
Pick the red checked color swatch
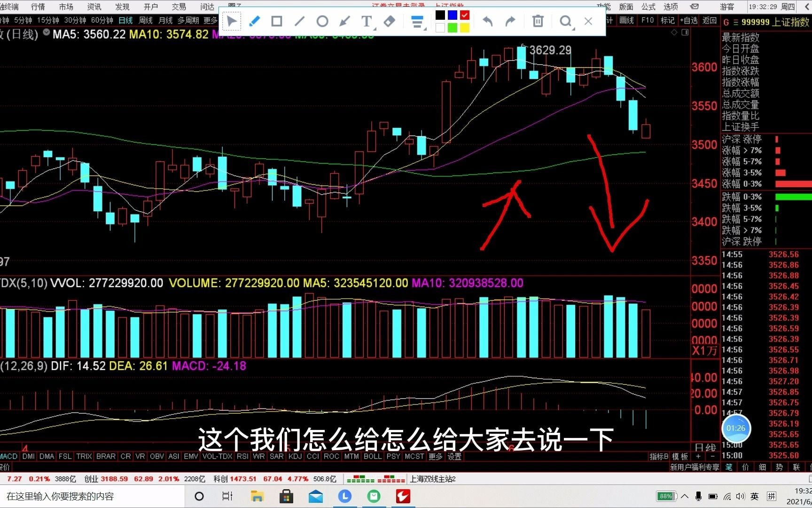[x=465, y=15]
